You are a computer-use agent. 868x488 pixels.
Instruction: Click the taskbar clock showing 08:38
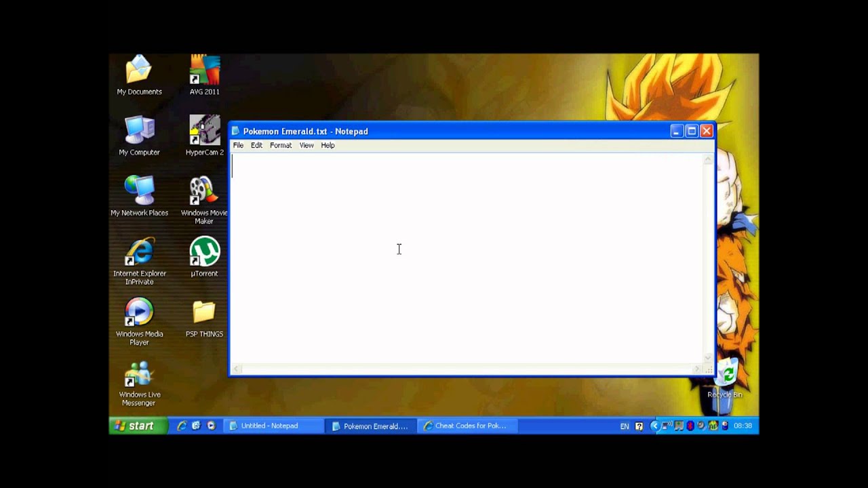743,426
